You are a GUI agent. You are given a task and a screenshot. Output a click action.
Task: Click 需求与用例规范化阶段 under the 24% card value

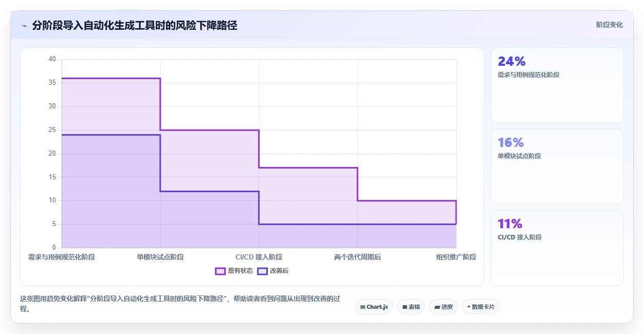pos(529,75)
